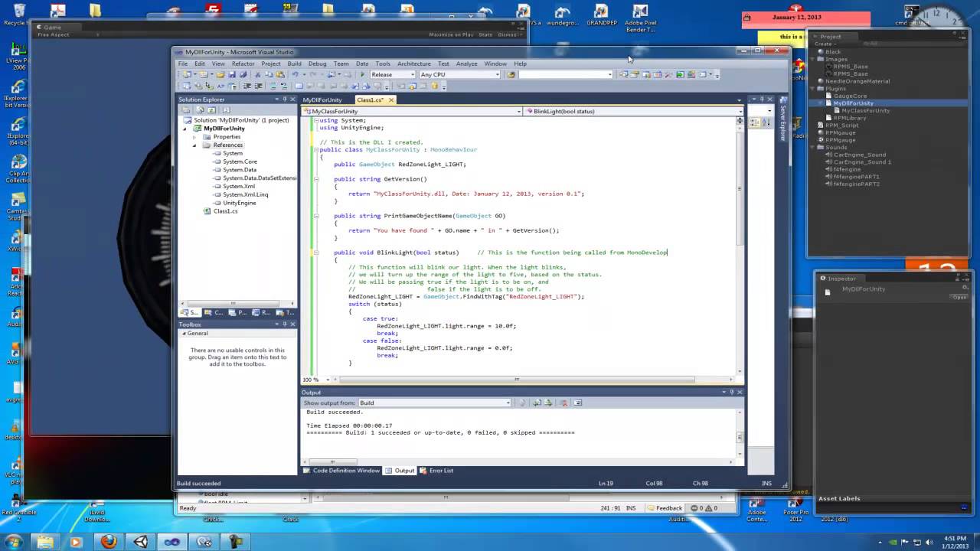Pin the Solution Explorer auto-hide pushpin
The image size is (980, 551).
(285, 99)
